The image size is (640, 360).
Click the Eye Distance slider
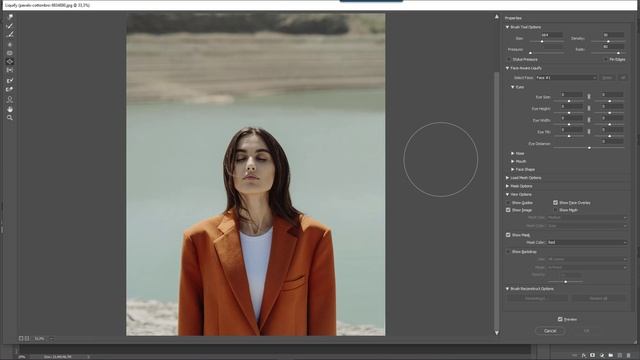[589, 148]
